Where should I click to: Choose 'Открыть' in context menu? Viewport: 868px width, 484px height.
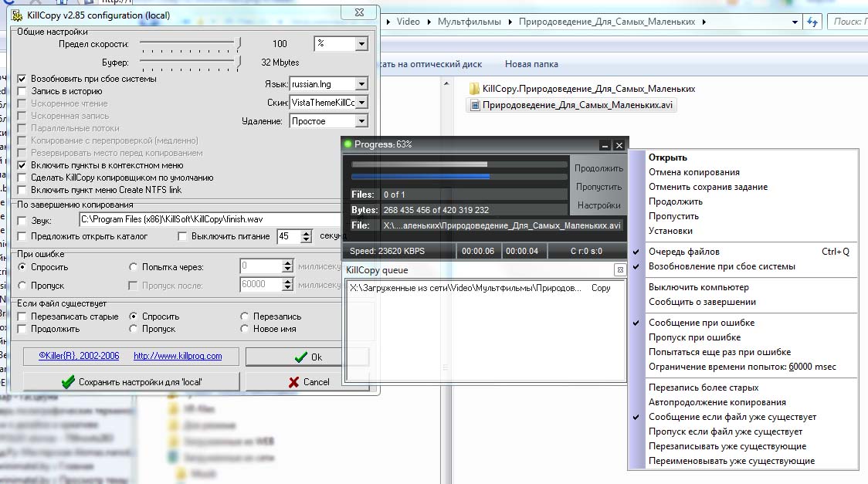point(668,157)
